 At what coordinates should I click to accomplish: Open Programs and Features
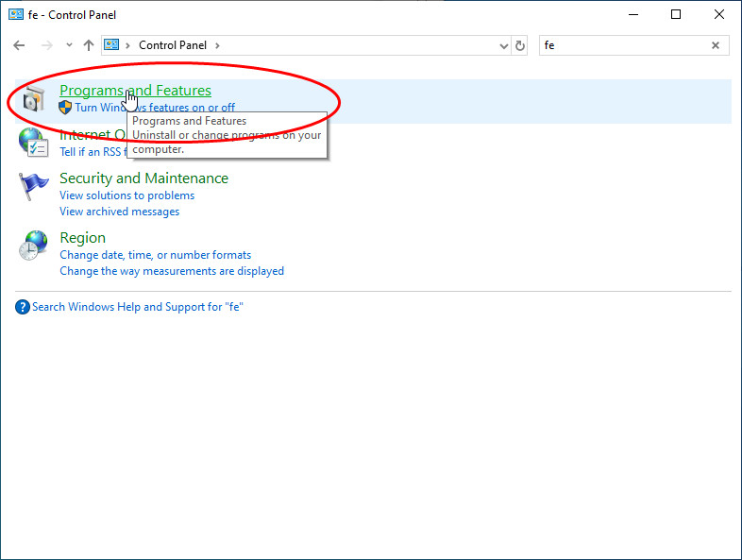click(x=135, y=91)
